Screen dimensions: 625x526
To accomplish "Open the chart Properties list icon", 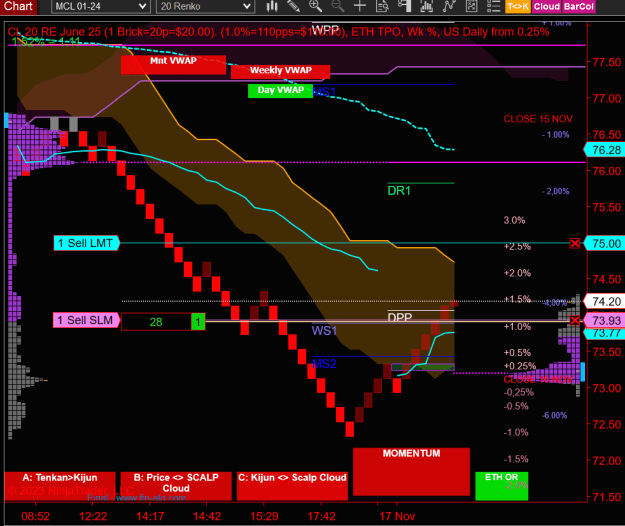I will click(493, 6).
